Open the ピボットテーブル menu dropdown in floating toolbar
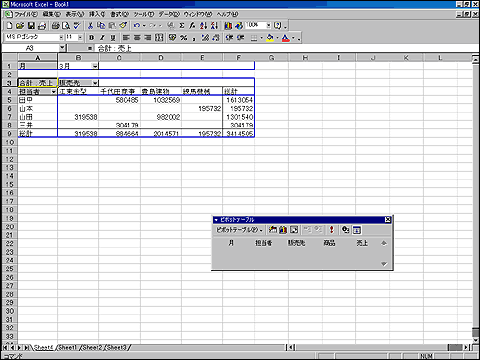480x360 pixels. [x=239, y=230]
